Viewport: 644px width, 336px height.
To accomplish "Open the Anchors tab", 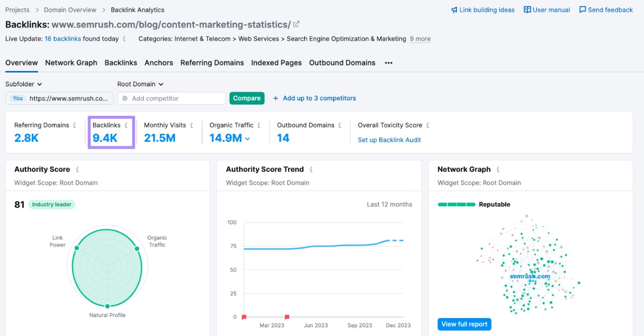I will (159, 63).
